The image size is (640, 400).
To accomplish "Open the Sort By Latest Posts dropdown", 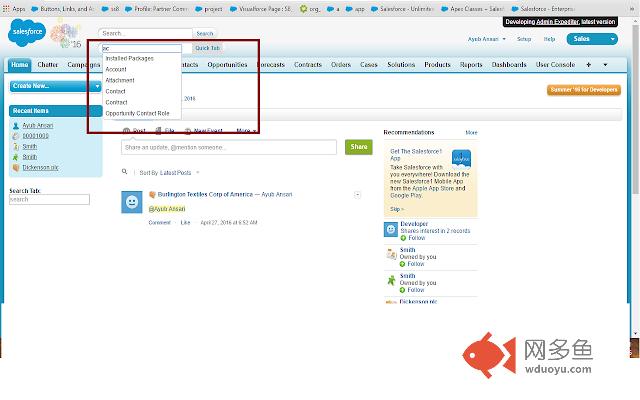I will pyautogui.click(x=169, y=173).
